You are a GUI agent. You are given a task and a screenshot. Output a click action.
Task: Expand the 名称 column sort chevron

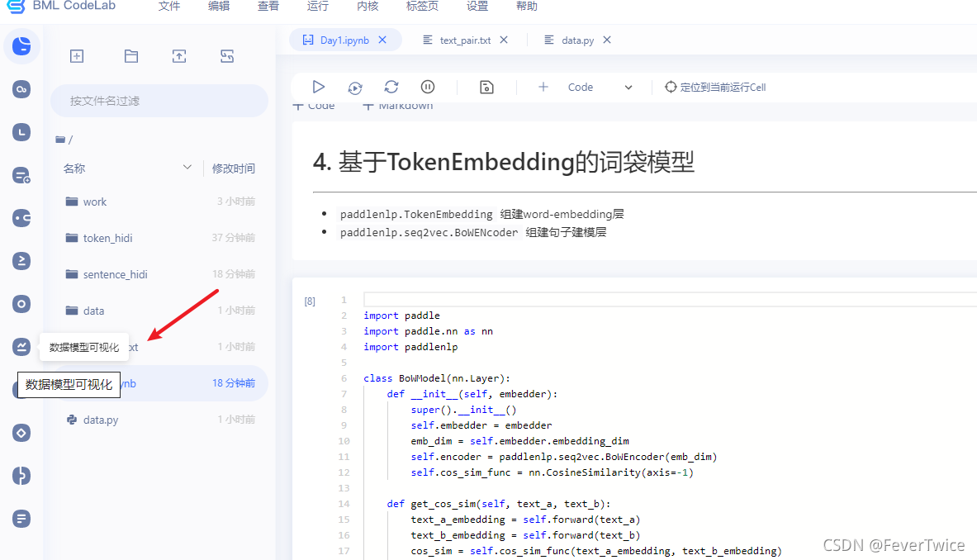(x=187, y=168)
